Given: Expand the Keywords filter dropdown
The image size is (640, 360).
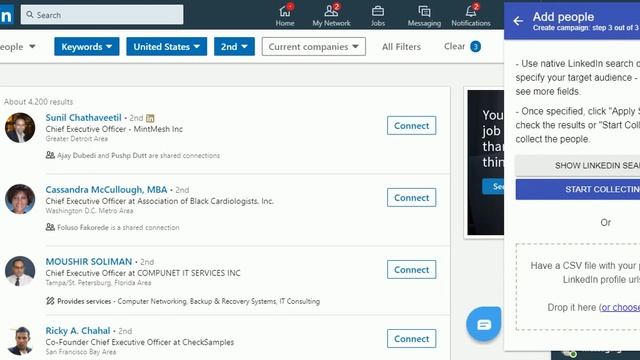Looking at the screenshot, I should (x=87, y=47).
